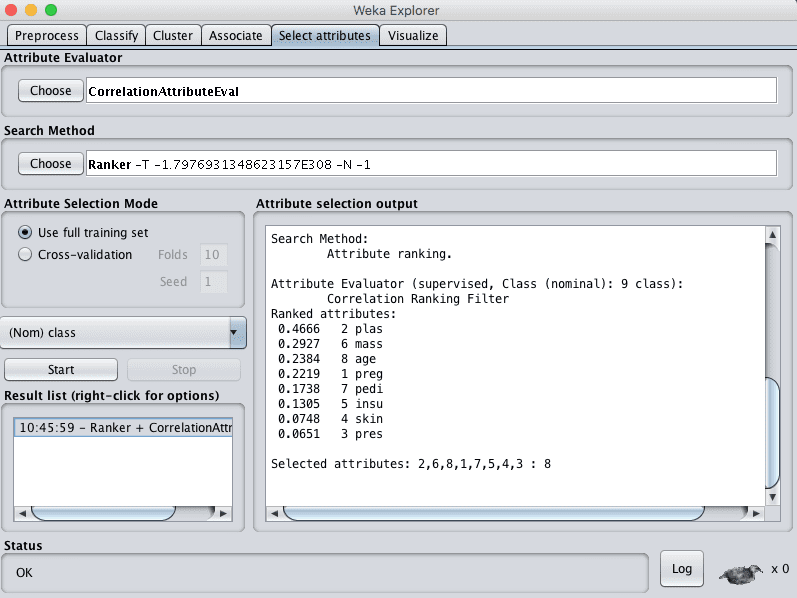The width and height of the screenshot is (797, 598).
Task: Click output pane scroll up arrow
Action: [x=772, y=234]
